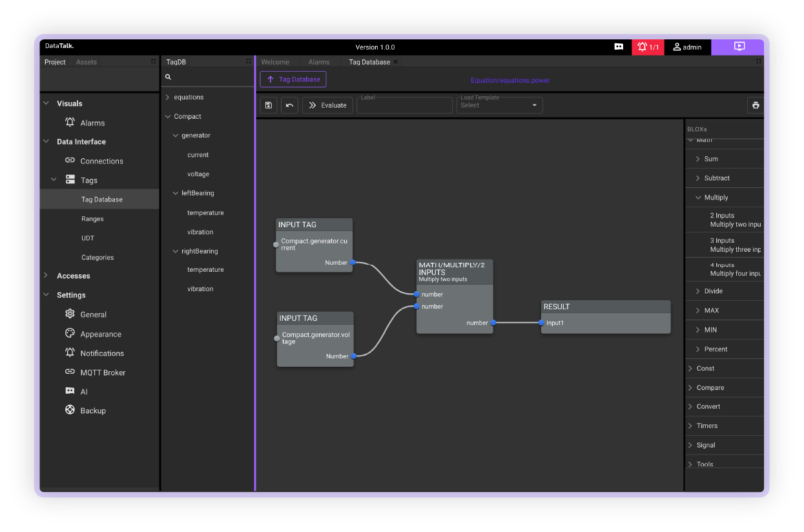This screenshot has height=532, width=804.
Task: Collapse the Compact node in the tag tree
Action: click(169, 116)
